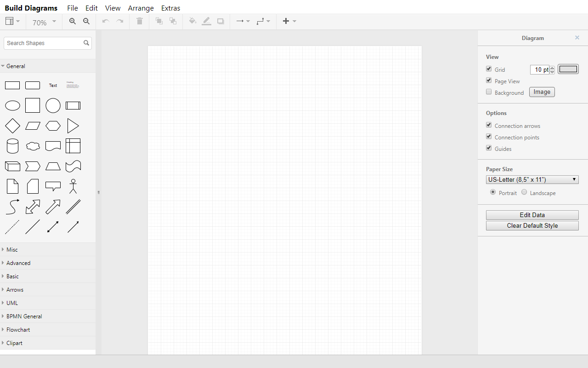Toggle the Guides checkbox

[x=489, y=148]
